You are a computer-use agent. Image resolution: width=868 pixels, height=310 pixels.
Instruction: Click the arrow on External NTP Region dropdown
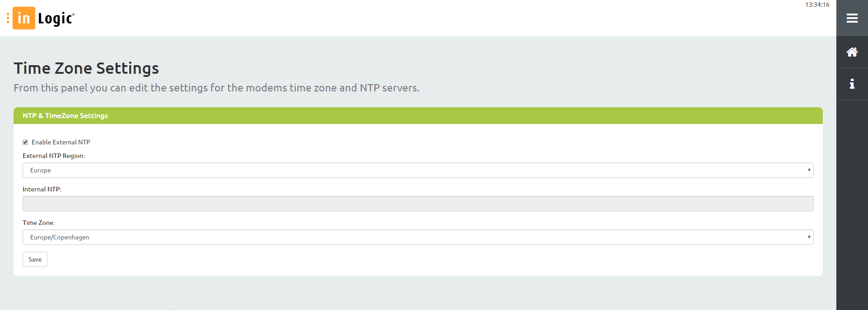click(x=809, y=170)
